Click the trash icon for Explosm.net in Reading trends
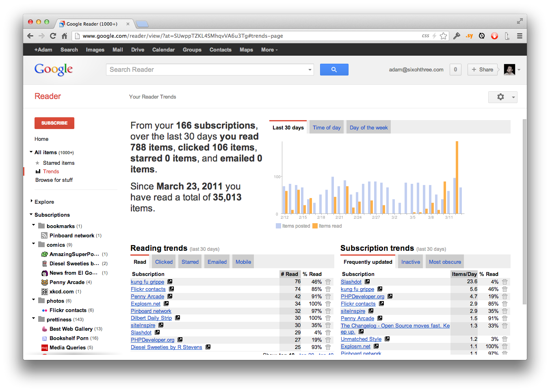This screenshot has height=392, width=550. (x=328, y=304)
